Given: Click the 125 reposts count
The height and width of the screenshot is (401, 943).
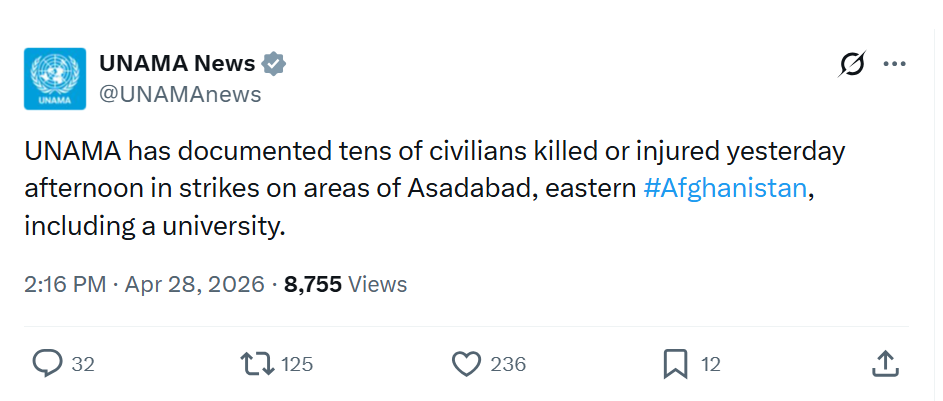Looking at the screenshot, I should tap(297, 365).
